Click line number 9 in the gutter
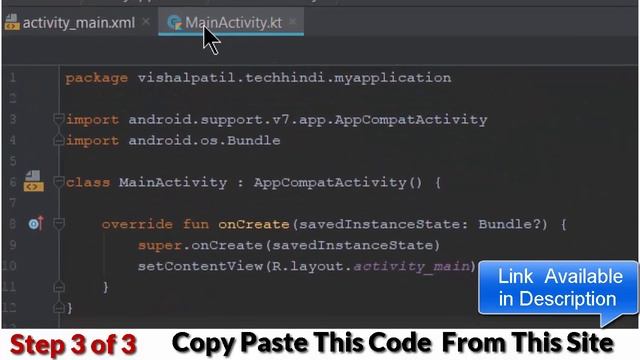This screenshot has height=360, width=640. pos(13,244)
